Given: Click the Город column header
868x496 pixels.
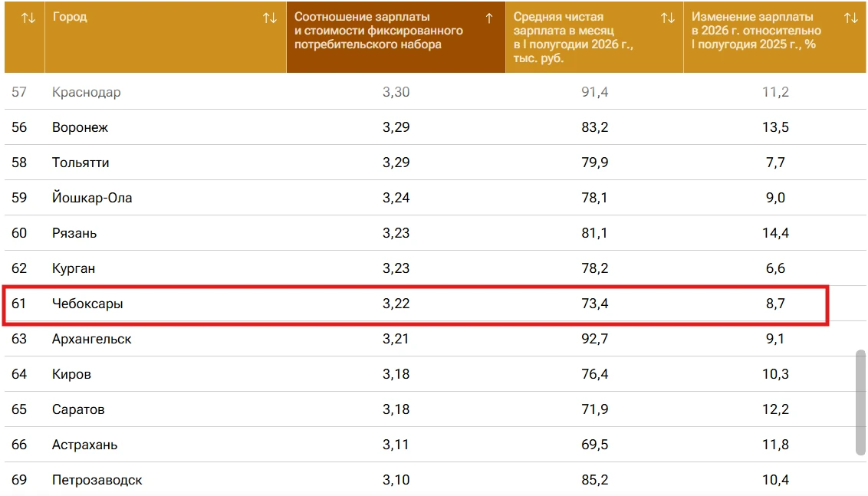Looking at the screenshot, I should tap(166, 37).
